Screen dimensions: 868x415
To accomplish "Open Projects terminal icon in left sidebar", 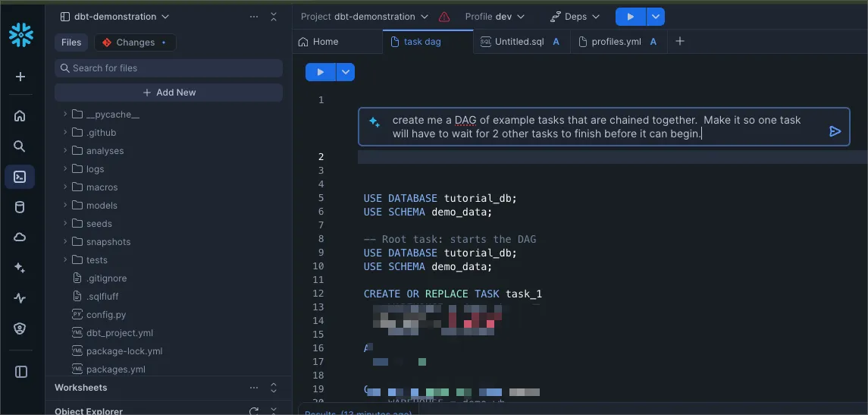I will (x=20, y=177).
